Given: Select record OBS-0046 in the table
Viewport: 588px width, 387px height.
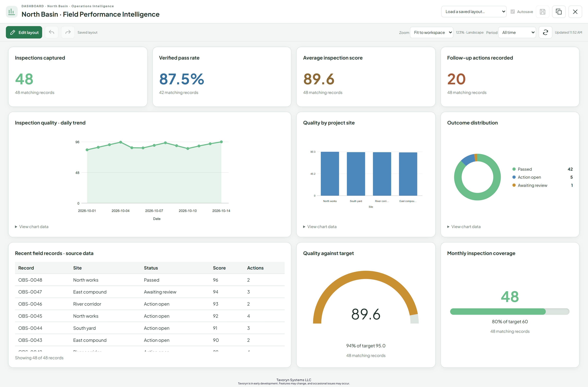Looking at the screenshot, I should click(150, 304).
